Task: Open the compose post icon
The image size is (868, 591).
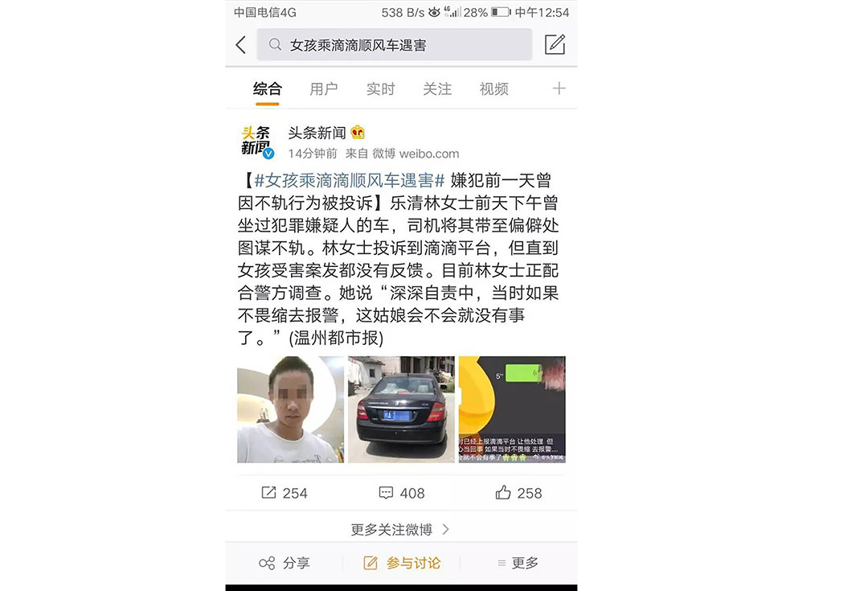Action: click(555, 44)
